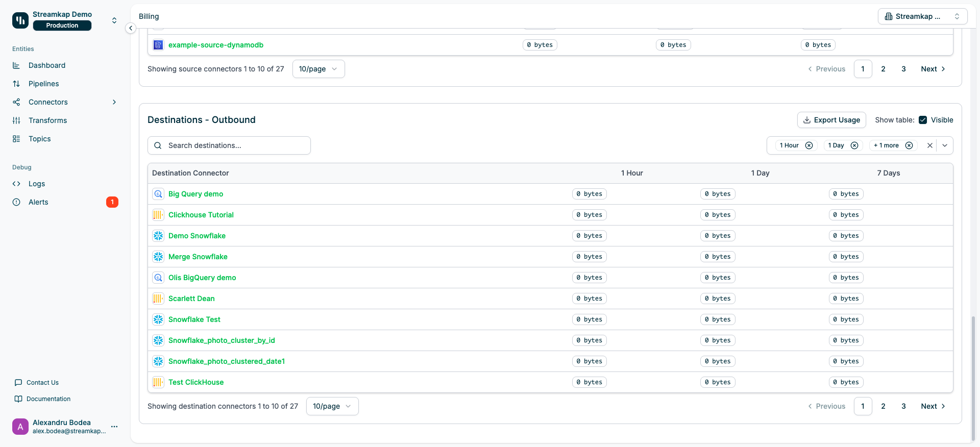Click the DynamoDB source connector icon
Viewport: 980px width, 447px height.
click(158, 45)
